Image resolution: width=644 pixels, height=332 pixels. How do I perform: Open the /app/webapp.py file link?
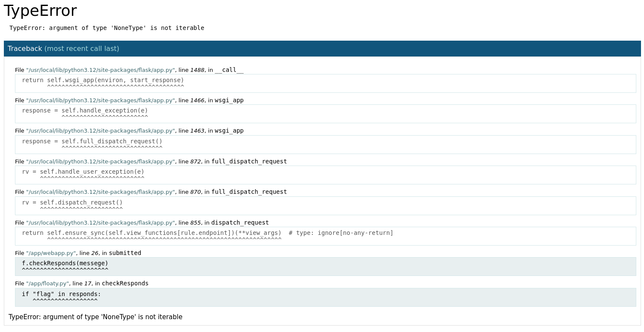coord(51,253)
